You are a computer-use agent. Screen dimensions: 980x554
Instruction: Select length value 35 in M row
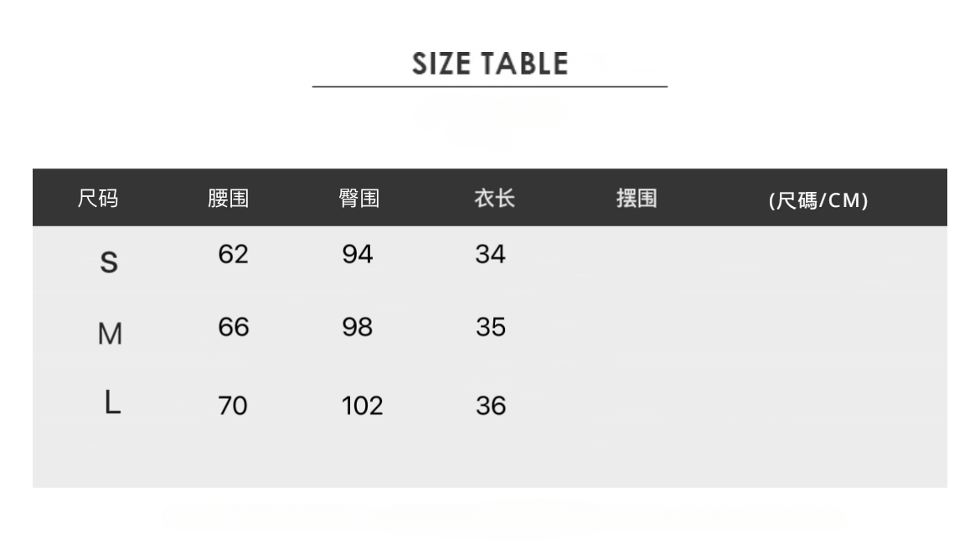pyautogui.click(x=491, y=327)
